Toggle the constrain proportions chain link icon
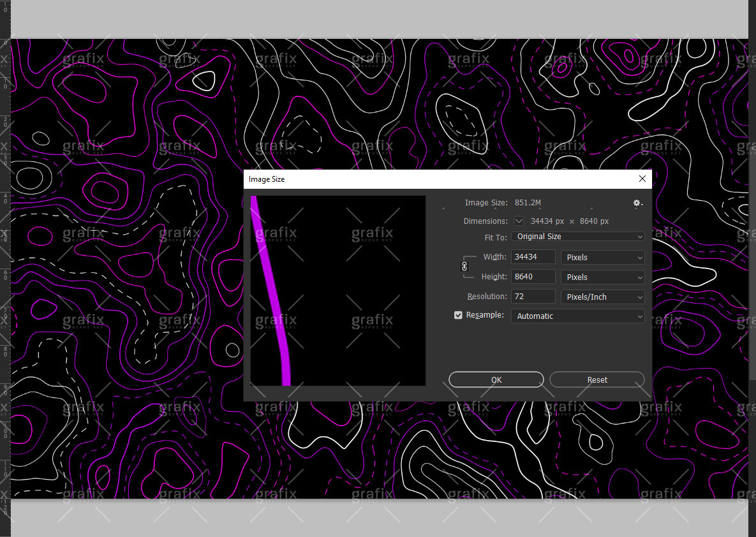Image resolution: width=756 pixels, height=537 pixels. point(464,267)
